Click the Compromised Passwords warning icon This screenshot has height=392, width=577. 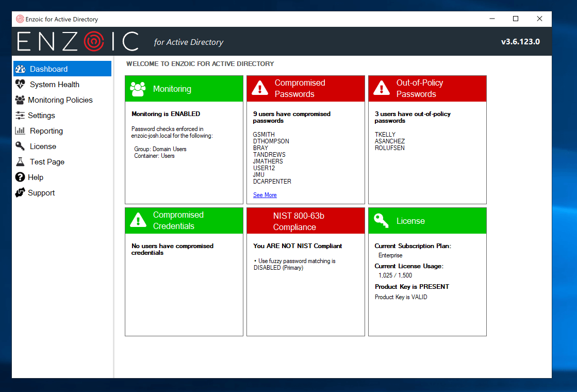(260, 88)
